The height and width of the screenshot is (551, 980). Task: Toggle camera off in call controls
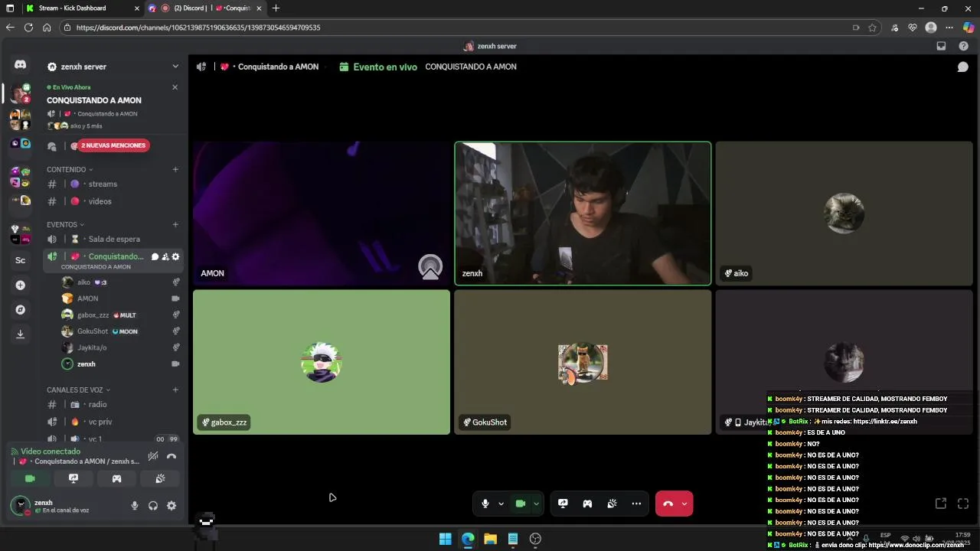click(x=521, y=504)
